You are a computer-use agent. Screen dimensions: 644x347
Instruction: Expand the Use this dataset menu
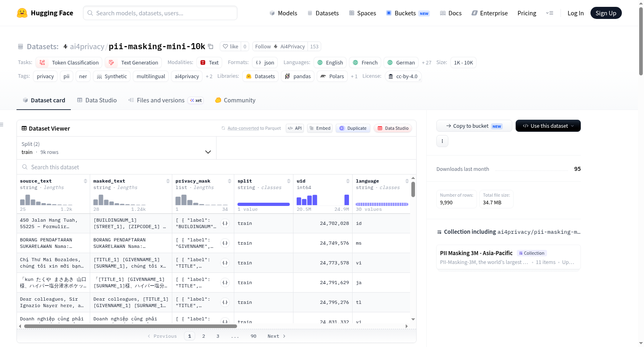pyautogui.click(x=548, y=126)
